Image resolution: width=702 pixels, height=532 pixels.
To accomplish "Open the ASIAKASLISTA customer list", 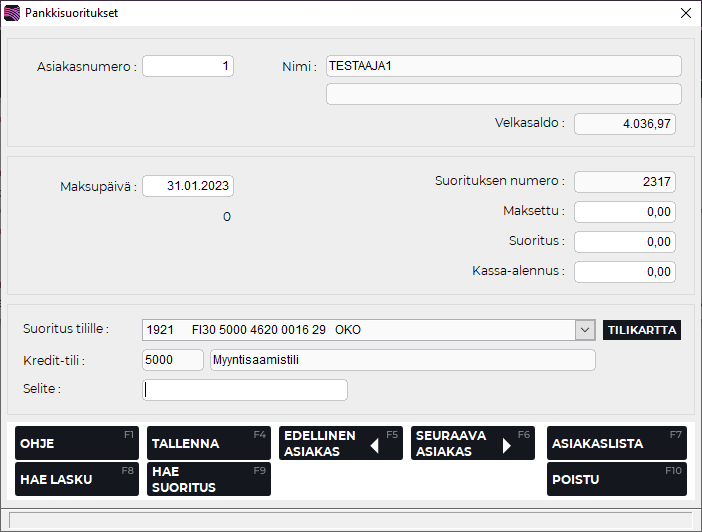I will point(616,443).
